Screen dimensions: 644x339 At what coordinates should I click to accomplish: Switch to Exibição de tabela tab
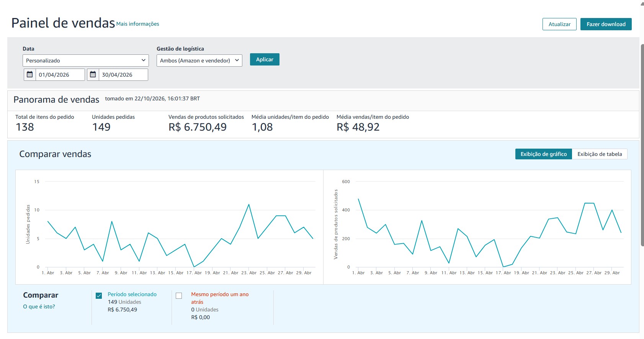click(600, 154)
